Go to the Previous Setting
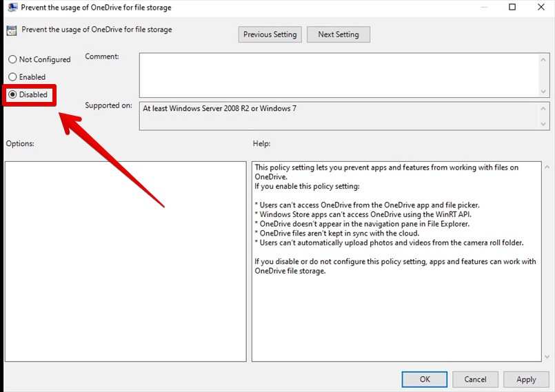Viewport: 555px width, 392px height. pos(270,34)
